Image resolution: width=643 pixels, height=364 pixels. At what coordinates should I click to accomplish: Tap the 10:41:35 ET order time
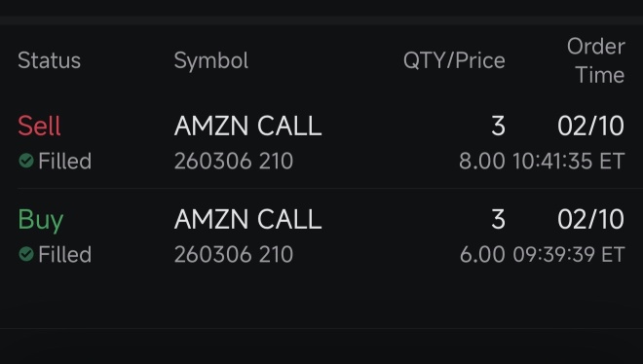click(569, 161)
